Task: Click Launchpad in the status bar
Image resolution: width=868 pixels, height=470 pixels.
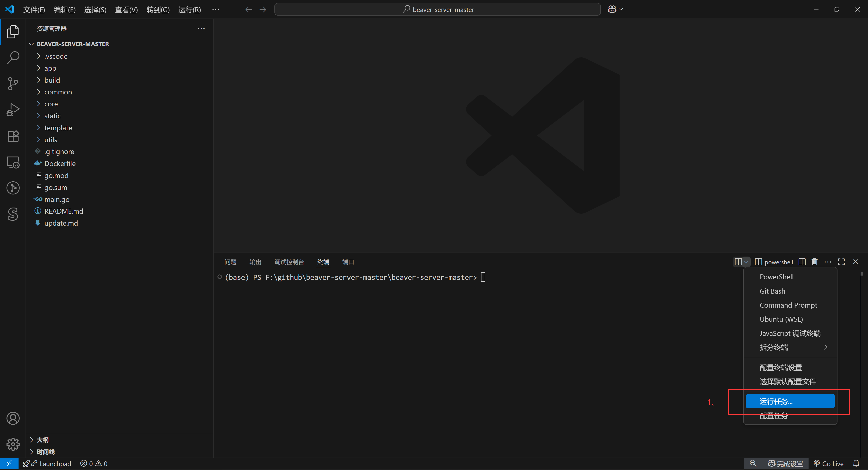Action: click(x=47, y=464)
